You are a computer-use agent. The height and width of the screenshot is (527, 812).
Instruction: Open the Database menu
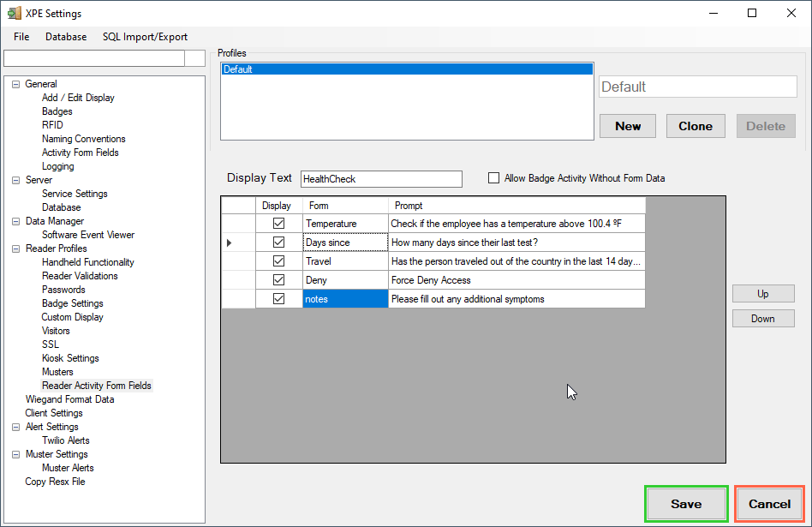(x=66, y=37)
